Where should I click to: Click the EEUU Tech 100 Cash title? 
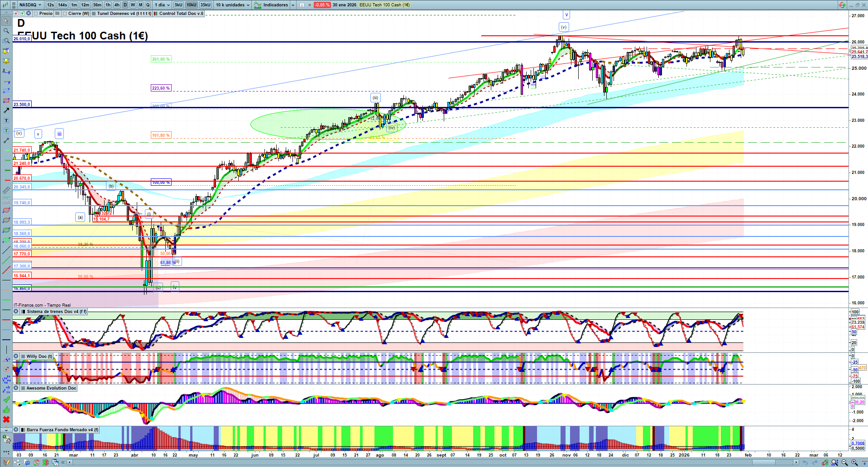point(83,36)
